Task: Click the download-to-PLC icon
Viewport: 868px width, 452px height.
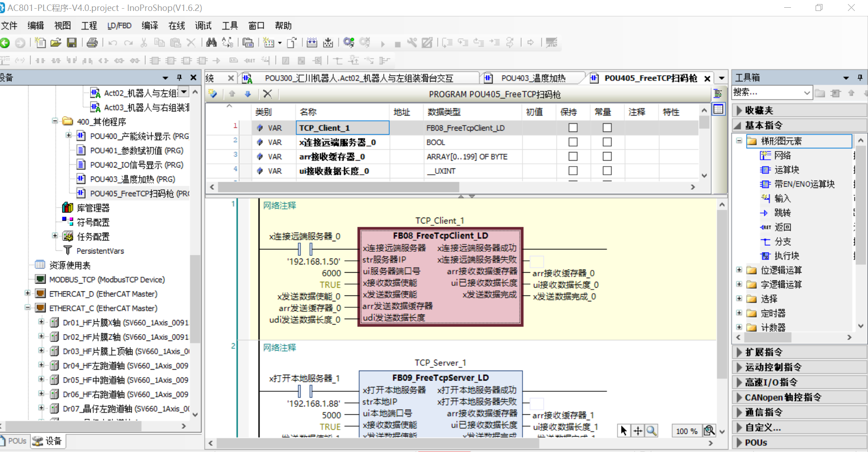Action: click(x=328, y=43)
